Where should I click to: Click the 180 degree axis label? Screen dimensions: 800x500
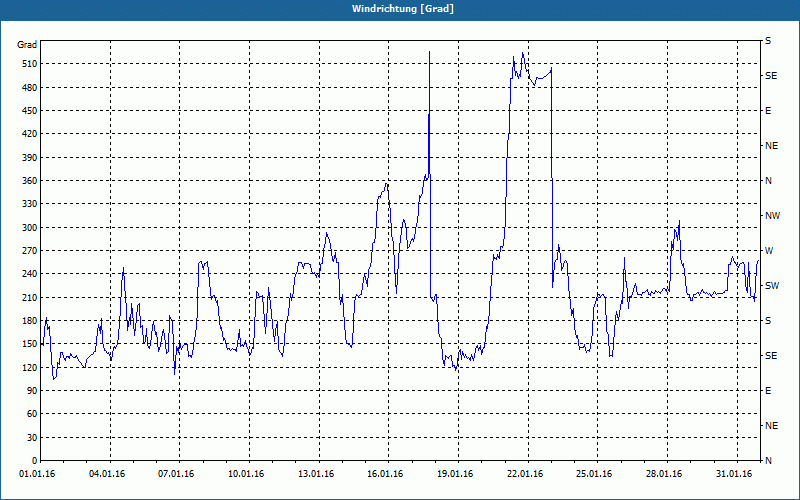[30, 321]
